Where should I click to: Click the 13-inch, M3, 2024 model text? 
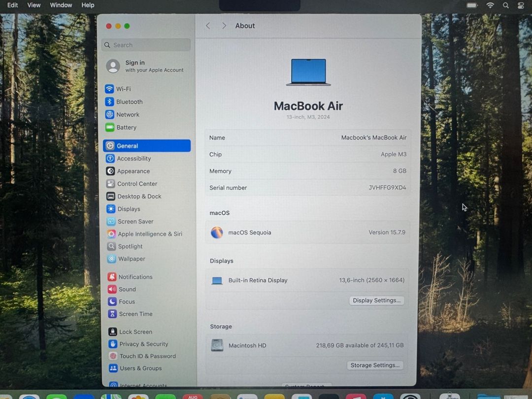(308, 117)
